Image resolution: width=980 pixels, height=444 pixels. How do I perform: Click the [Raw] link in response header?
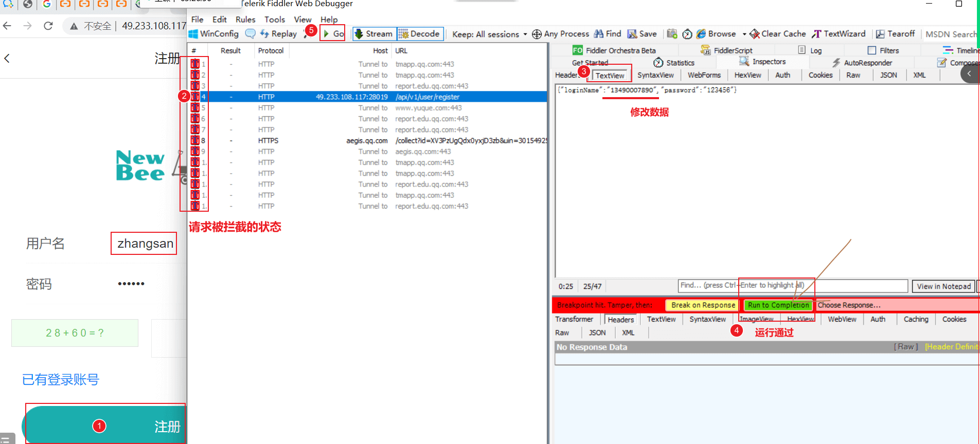click(x=906, y=347)
